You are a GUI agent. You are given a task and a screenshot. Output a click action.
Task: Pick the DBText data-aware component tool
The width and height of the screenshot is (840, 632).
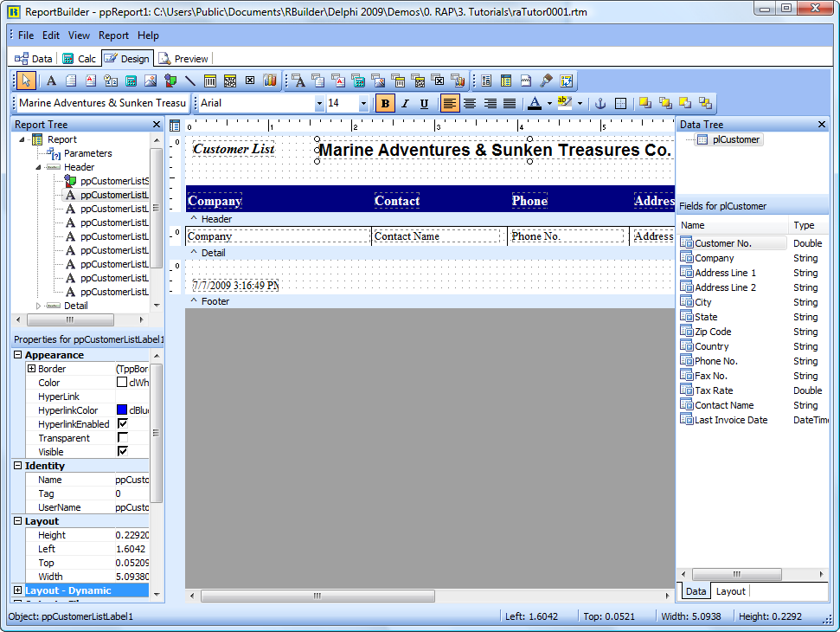pos(298,81)
